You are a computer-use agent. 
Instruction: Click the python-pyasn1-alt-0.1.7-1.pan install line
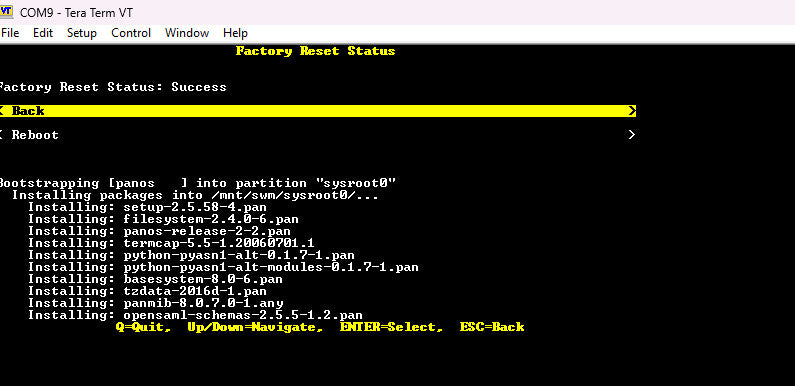point(191,255)
